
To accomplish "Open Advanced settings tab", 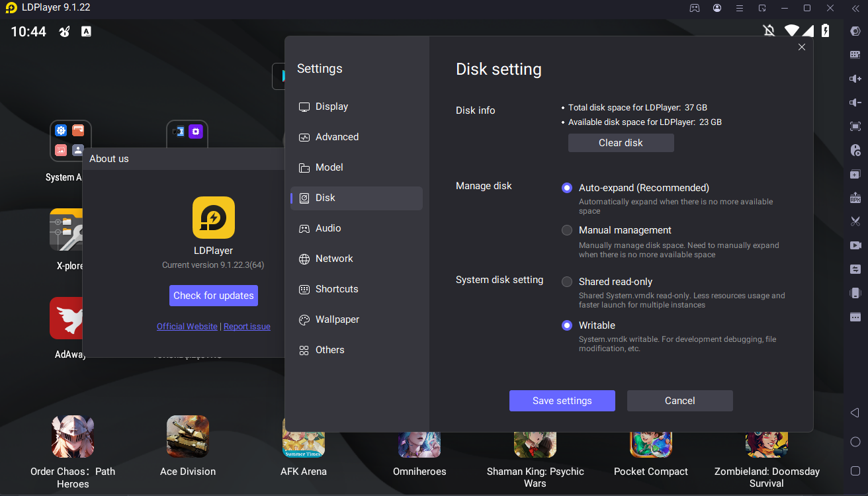I will pyautogui.click(x=357, y=137).
